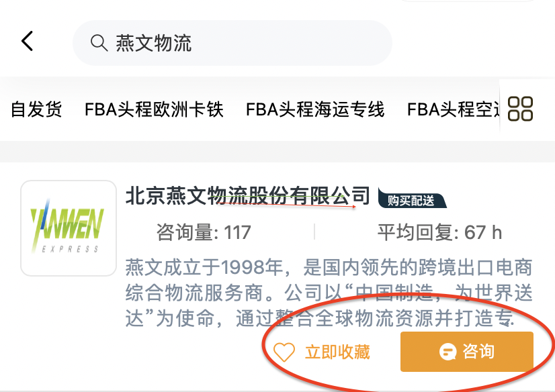Tap the 平均回复: 67 h statistic
The width and height of the screenshot is (555, 392).
tap(439, 233)
